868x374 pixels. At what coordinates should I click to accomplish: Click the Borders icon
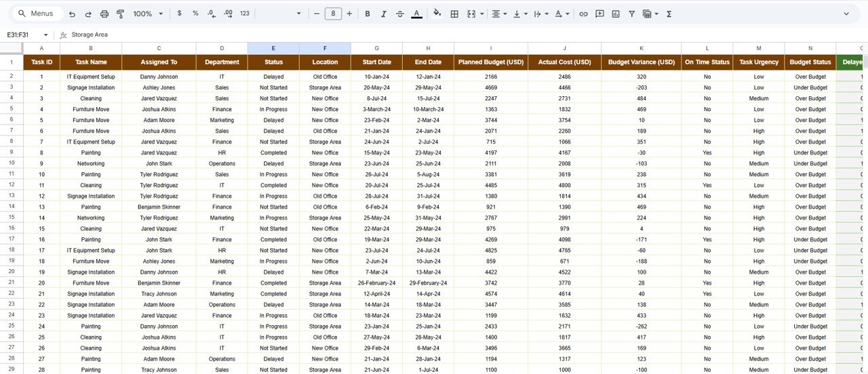click(454, 14)
